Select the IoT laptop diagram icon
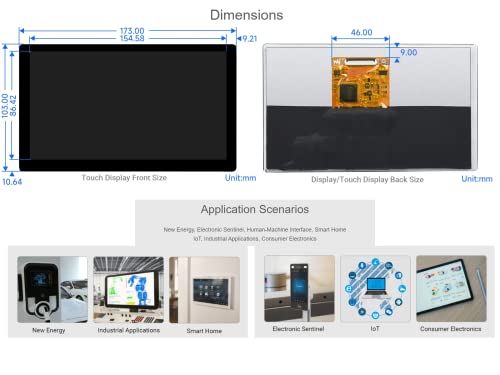Screen dimensions: 500x375 pos(375,289)
